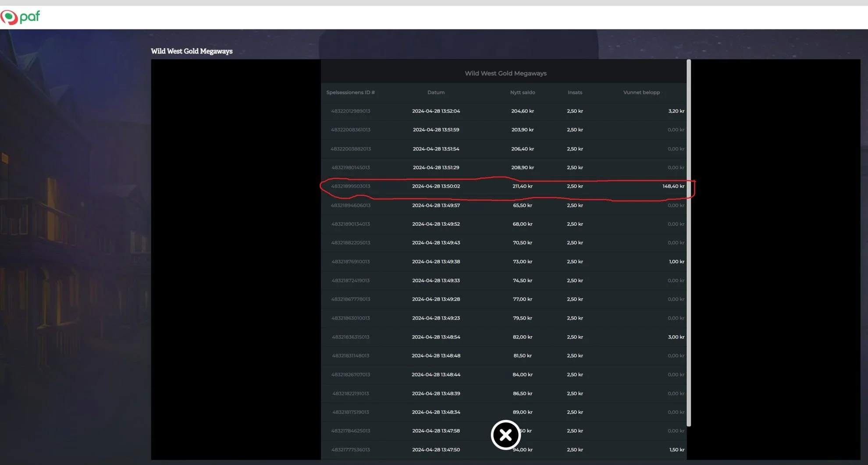Click the new balance '211,40 kr'

click(523, 186)
